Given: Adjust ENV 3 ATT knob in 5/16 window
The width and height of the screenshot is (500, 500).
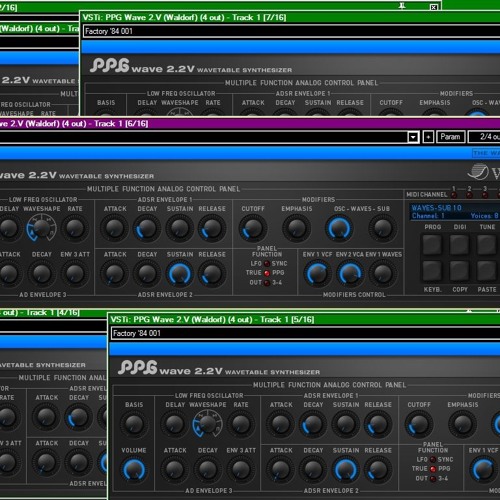Looking at the screenshot, I should pos(241,469).
